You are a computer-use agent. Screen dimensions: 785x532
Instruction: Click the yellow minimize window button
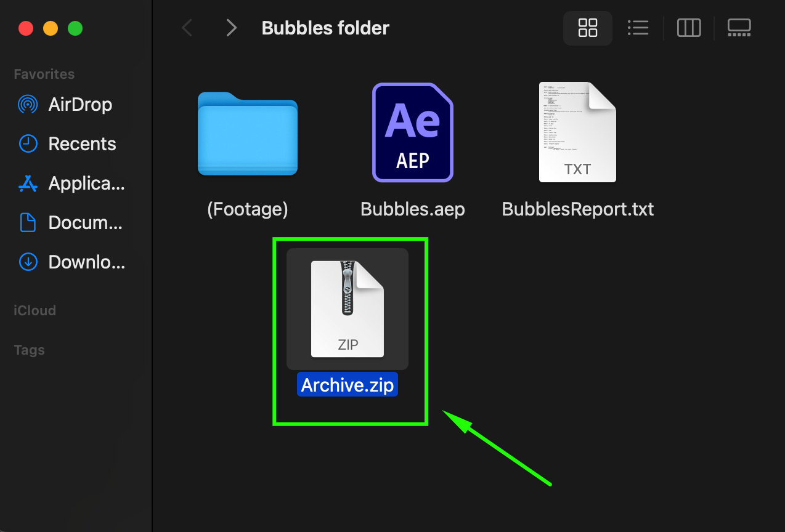pyautogui.click(x=50, y=28)
